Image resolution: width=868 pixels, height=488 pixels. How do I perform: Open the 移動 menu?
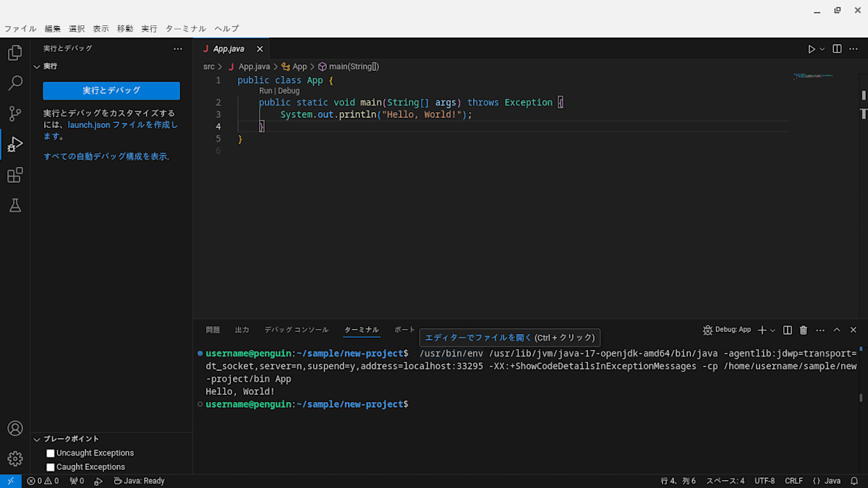(x=125, y=29)
